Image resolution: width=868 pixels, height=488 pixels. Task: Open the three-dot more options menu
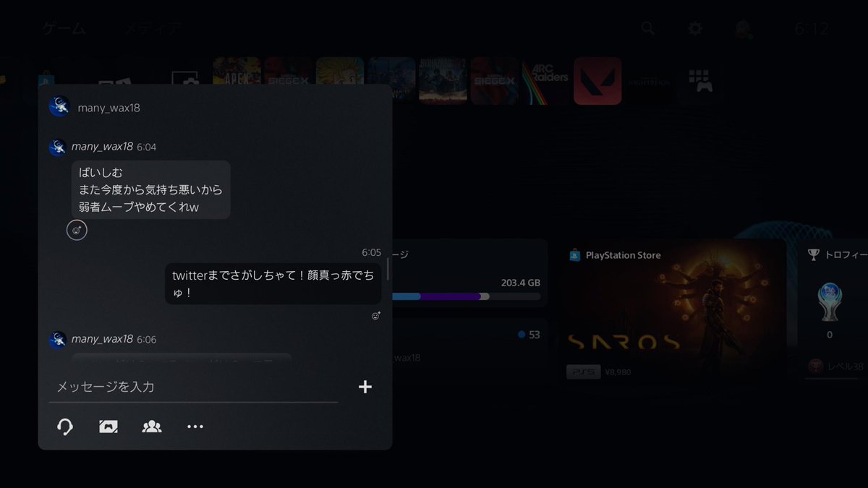(x=195, y=427)
